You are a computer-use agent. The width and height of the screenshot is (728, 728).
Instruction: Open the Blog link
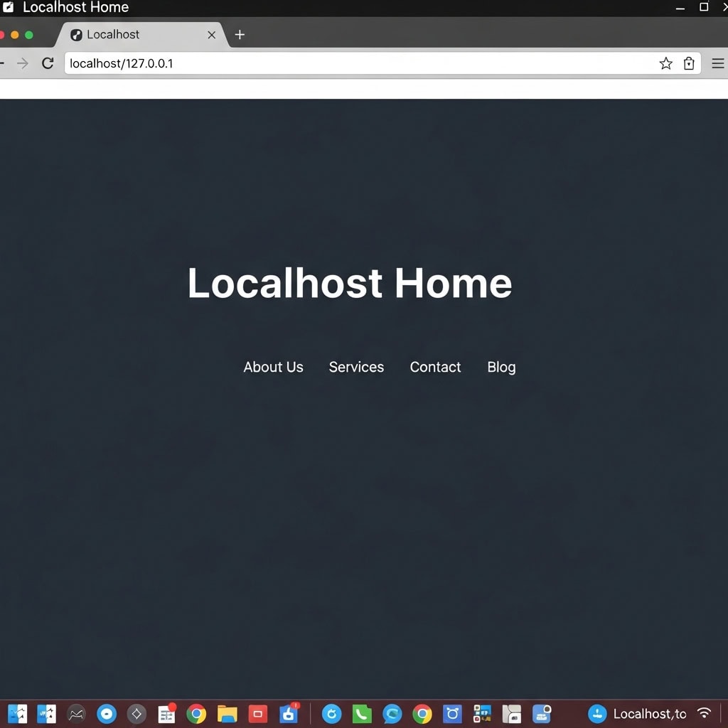(501, 367)
